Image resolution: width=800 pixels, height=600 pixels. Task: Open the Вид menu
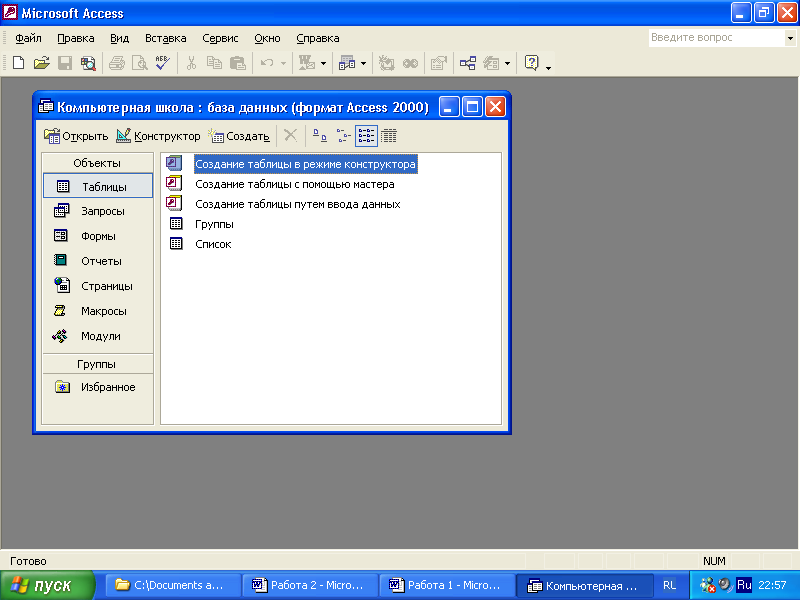pos(119,38)
